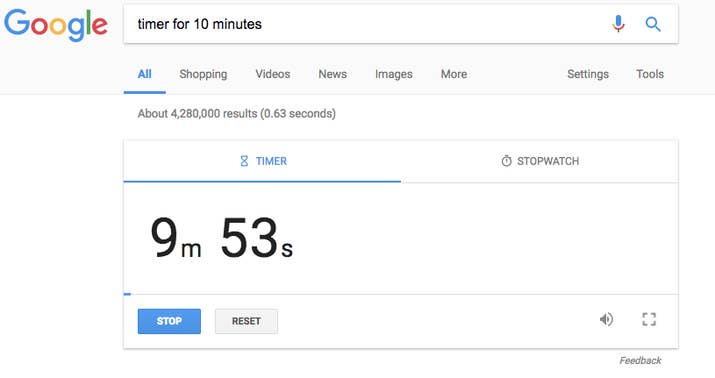Image resolution: width=715 pixels, height=378 pixels.
Task: Switch to Videos results
Action: (x=273, y=74)
